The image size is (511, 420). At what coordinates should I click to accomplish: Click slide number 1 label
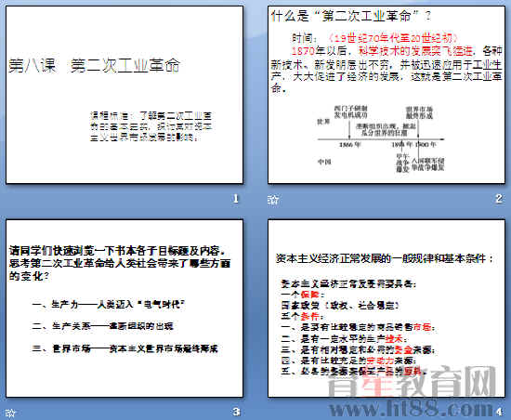point(236,199)
